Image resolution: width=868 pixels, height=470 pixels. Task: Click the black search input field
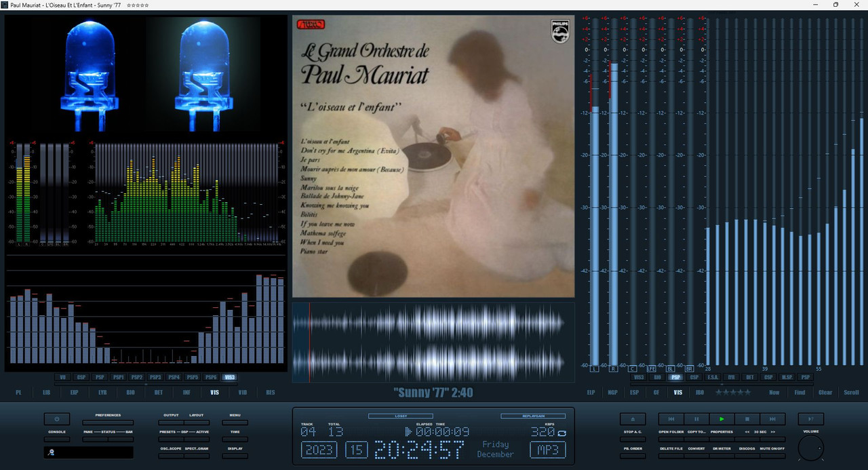(x=89, y=452)
